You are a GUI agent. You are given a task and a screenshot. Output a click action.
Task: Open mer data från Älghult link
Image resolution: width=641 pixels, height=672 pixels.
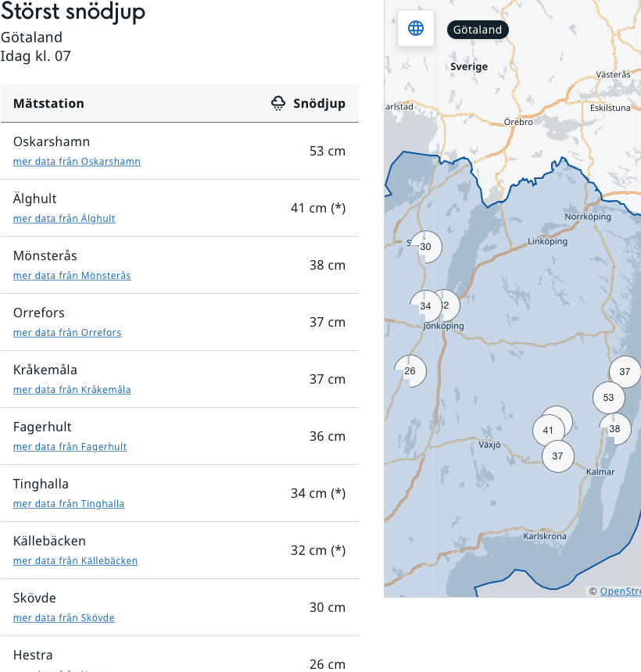(x=64, y=219)
